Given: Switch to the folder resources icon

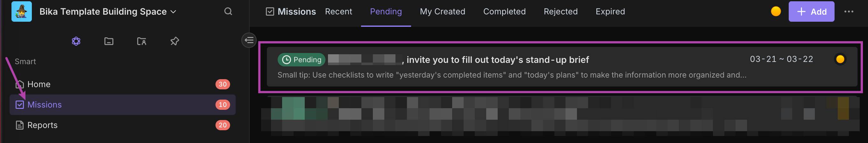Looking at the screenshot, I should pyautogui.click(x=109, y=41).
